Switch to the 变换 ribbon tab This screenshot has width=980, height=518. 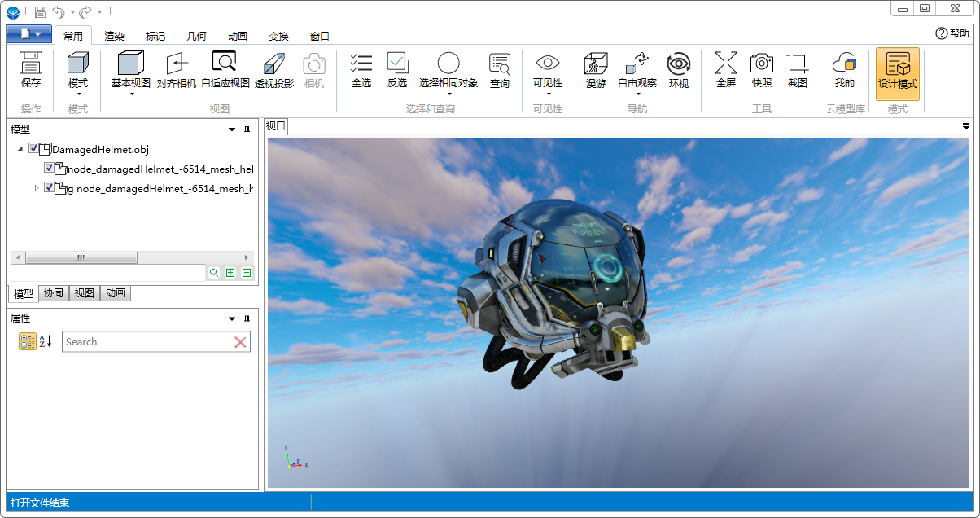[278, 36]
